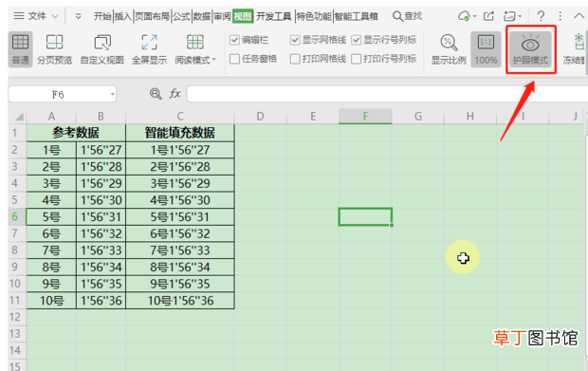The image size is (588, 371).
Task: Expand the window settings icon dropdown
Action: [x=520, y=16]
